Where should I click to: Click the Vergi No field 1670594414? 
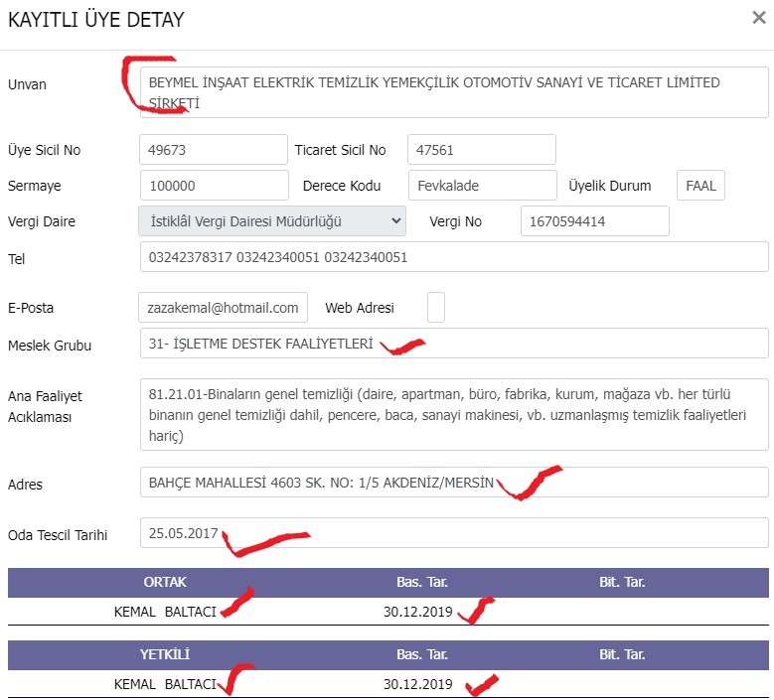[x=595, y=221]
